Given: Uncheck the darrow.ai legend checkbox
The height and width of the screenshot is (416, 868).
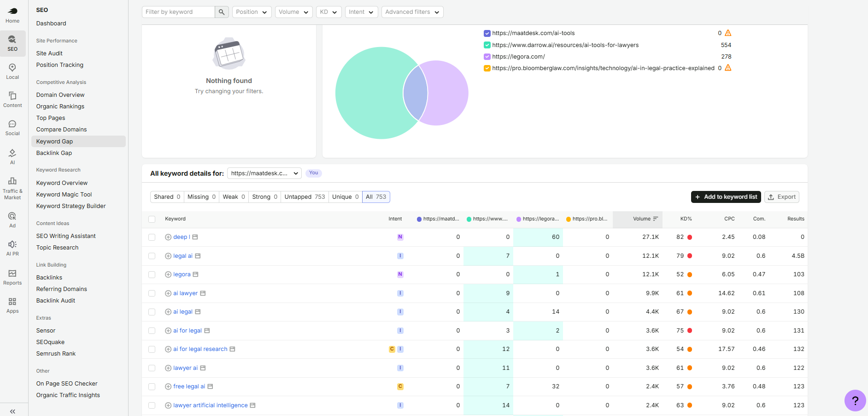Looking at the screenshot, I should (x=487, y=45).
